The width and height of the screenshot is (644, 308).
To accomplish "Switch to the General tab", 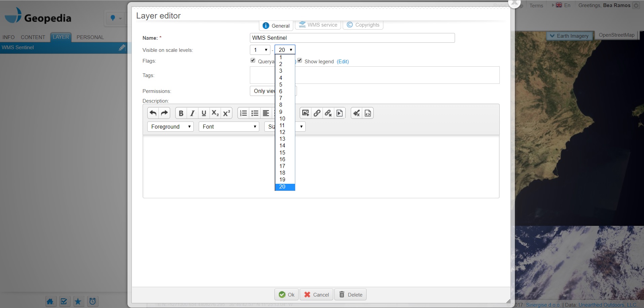I will 276,26.
